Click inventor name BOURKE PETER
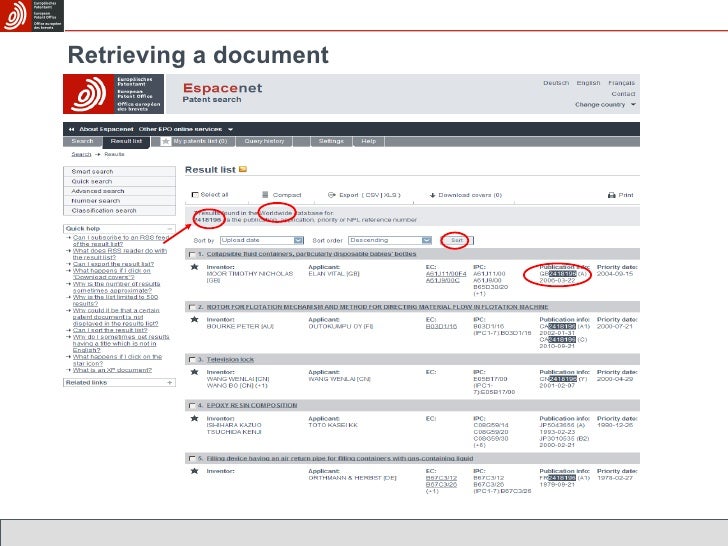This screenshot has width=728, height=546. 240,326
